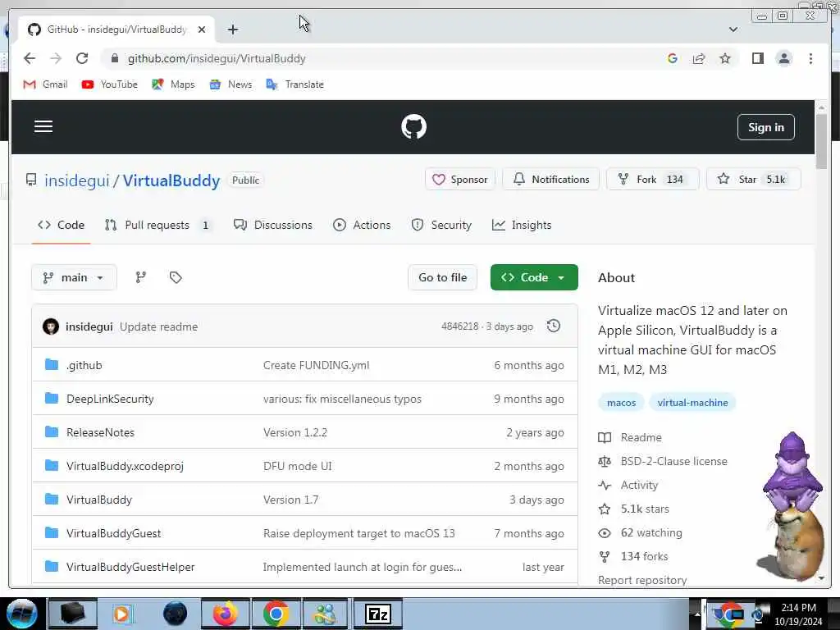View site information lock icon
Viewport: 840px width, 630px height.
pyautogui.click(x=114, y=58)
